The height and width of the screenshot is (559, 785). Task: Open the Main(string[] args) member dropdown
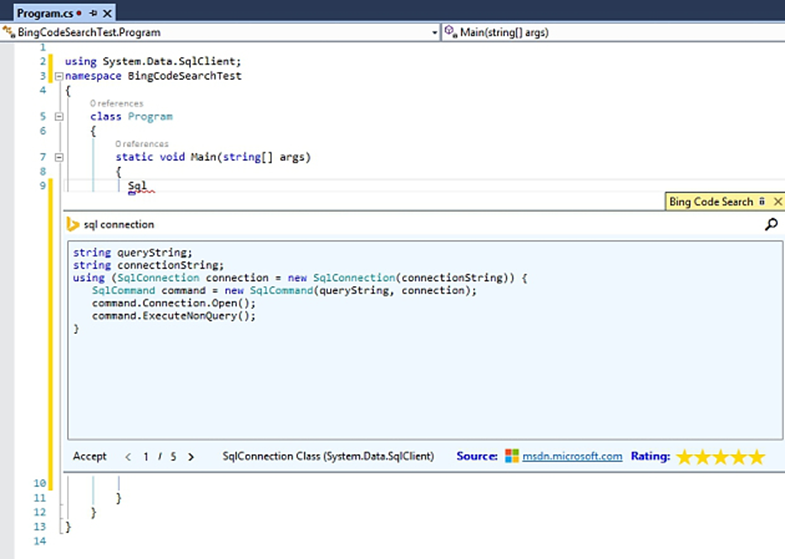(613, 33)
